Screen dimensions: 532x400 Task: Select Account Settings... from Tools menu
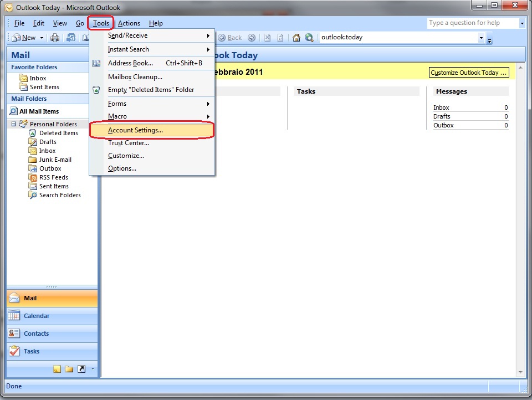tap(152, 130)
